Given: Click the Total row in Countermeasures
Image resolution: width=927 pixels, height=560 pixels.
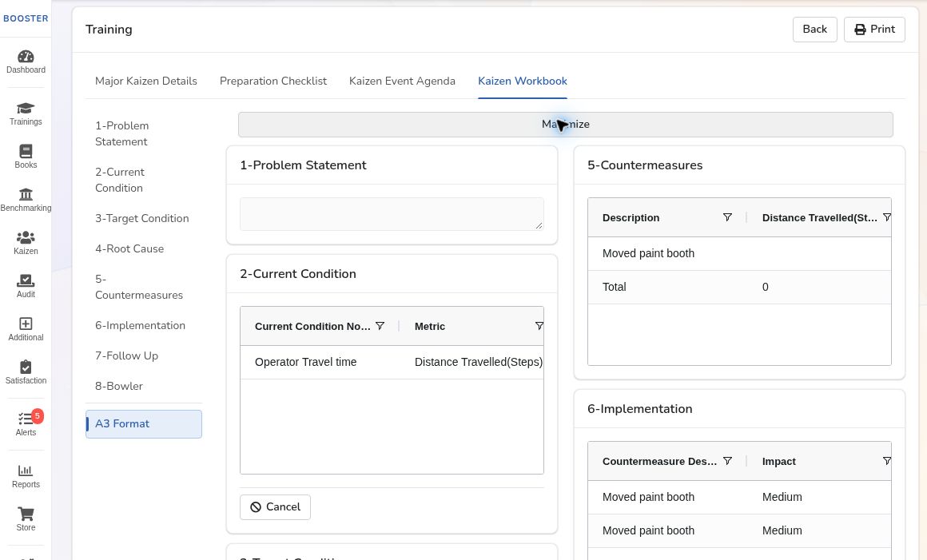Looking at the screenshot, I should coord(739,287).
